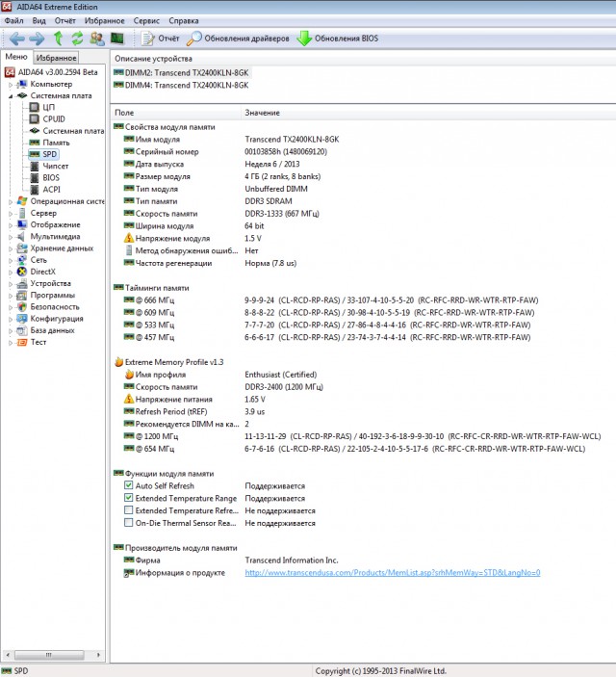The width and height of the screenshot is (616, 677).
Task: Expand the Отображение tree node
Action: [x=11, y=225]
